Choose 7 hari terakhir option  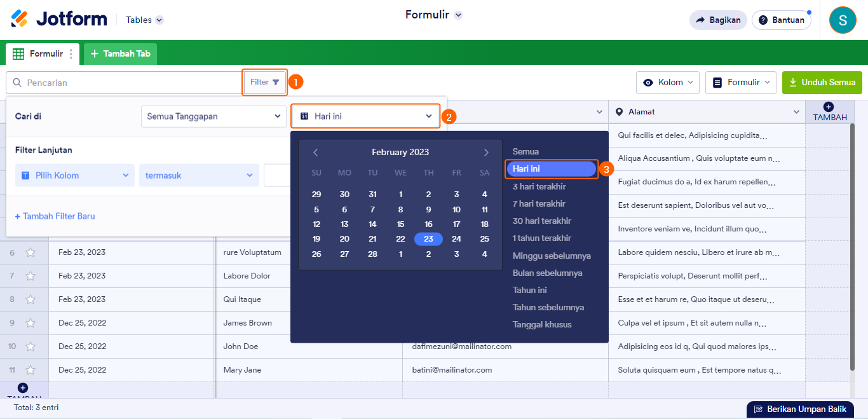point(539,203)
